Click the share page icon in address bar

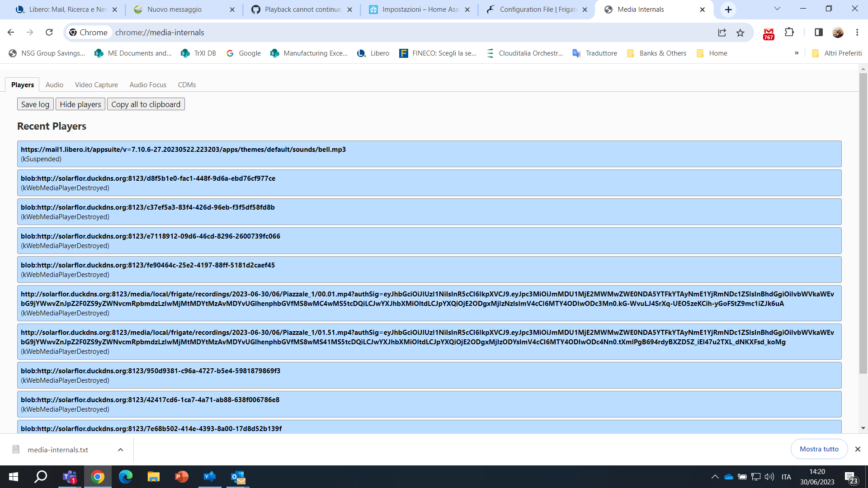click(x=722, y=32)
